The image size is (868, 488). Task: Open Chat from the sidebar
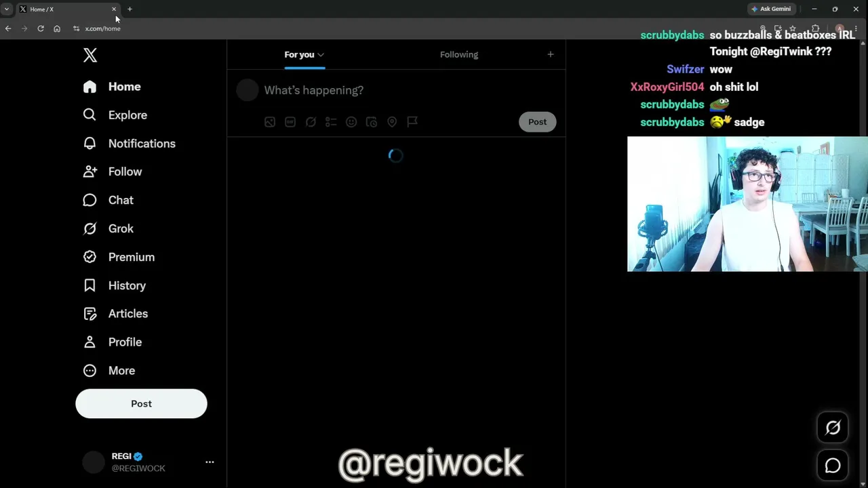point(108,201)
